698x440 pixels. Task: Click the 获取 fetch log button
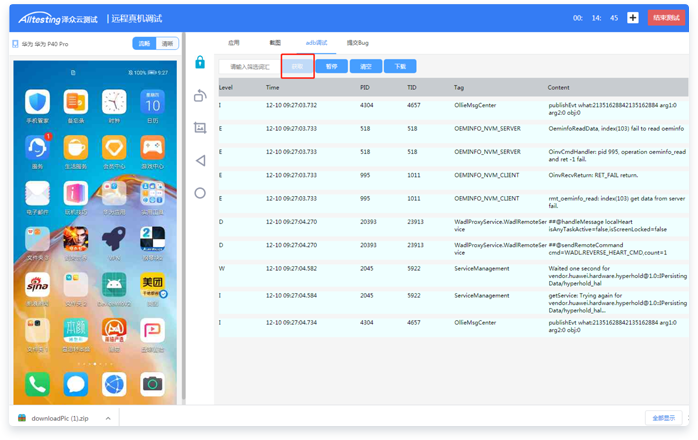297,66
